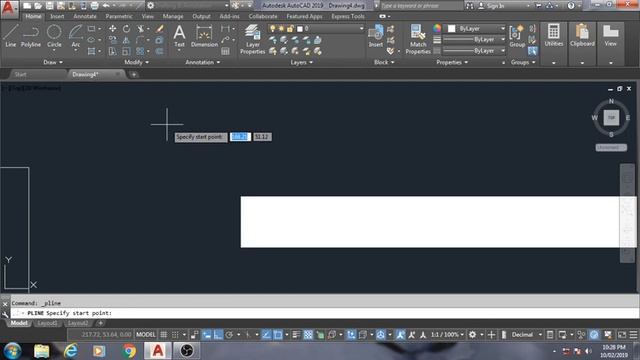Toggle clean screen in status bar
This screenshot has height=360, width=640.
click(x=622, y=335)
